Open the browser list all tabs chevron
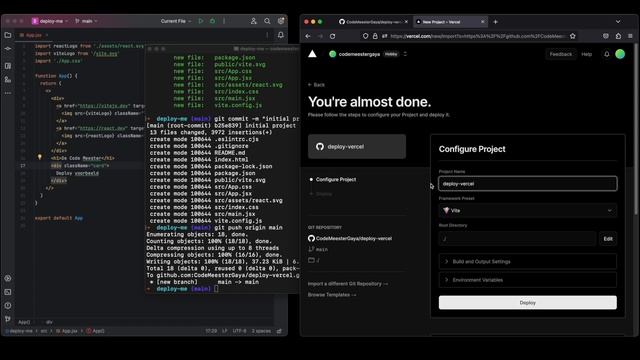 point(618,22)
